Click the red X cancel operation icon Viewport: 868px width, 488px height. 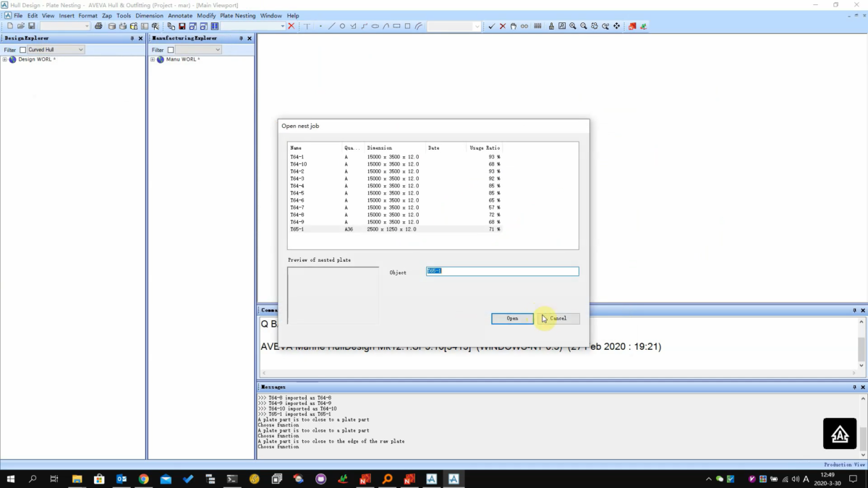503,26
